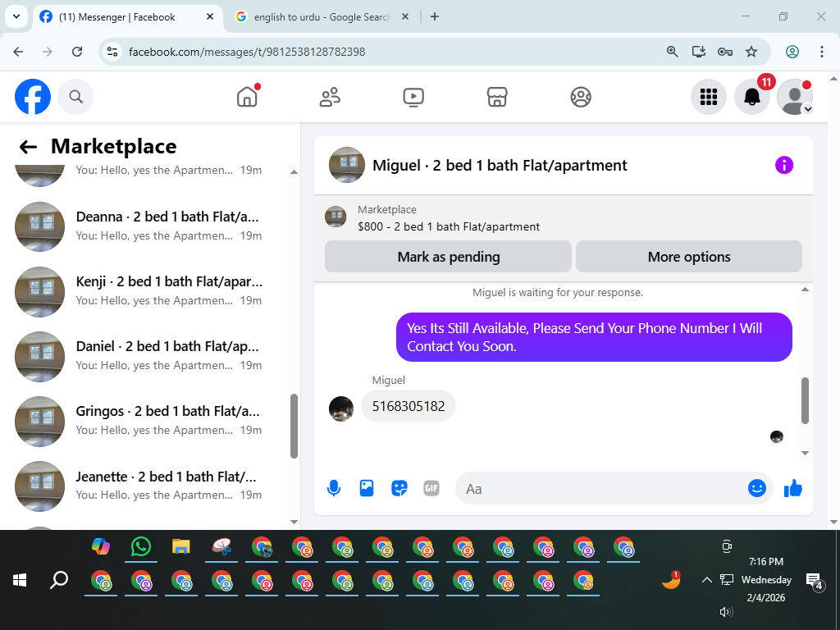Open the account profile picture menu

click(x=795, y=97)
